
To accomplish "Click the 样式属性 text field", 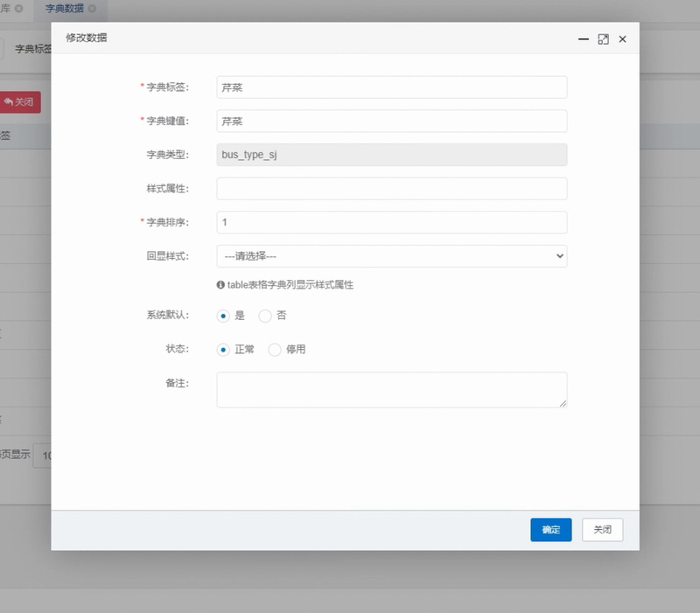I will [x=391, y=189].
